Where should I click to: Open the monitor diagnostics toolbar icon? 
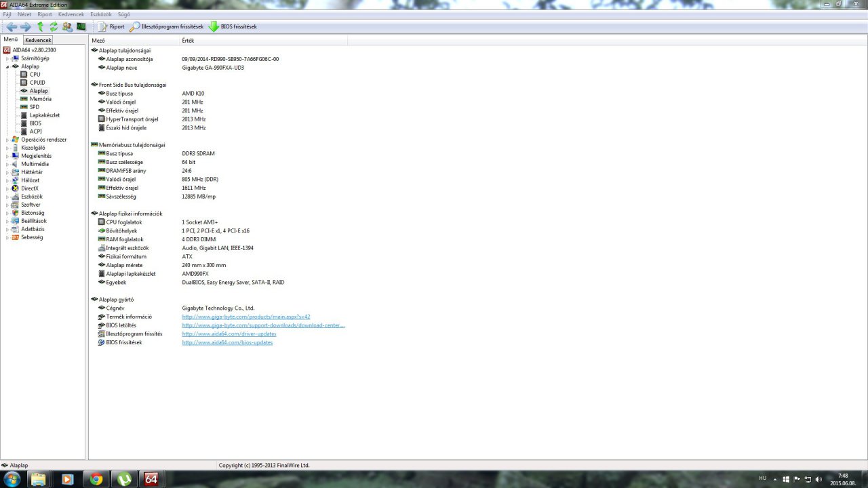pyautogui.click(x=81, y=26)
